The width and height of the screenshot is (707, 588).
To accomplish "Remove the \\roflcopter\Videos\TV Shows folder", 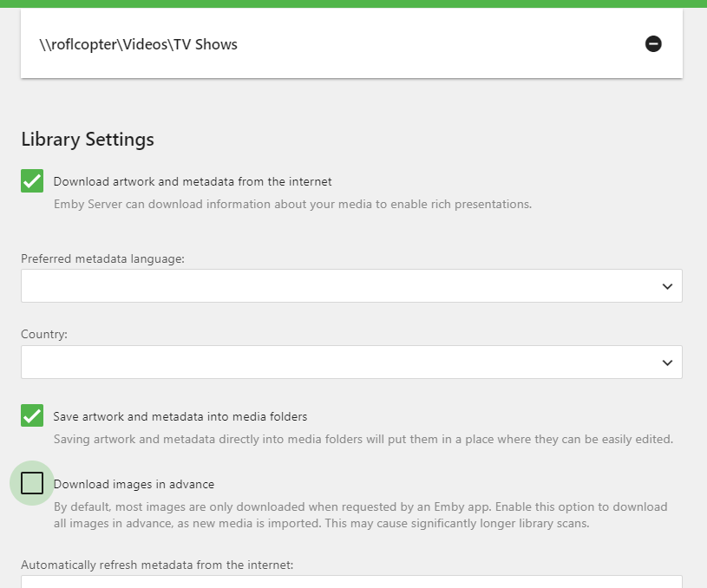I will (653, 43).
